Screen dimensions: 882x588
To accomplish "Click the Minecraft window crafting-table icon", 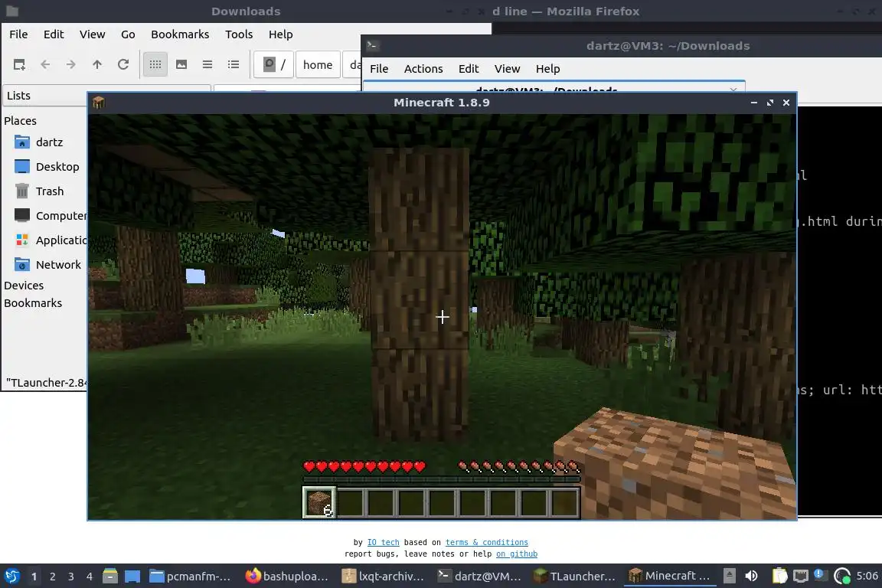I will click(99, 103).
